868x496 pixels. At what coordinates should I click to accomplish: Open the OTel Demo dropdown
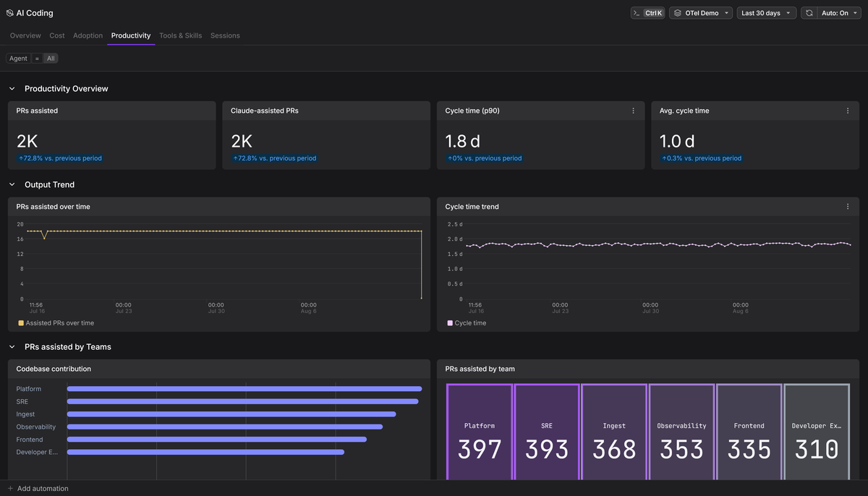pyautogui.click(x=701, y=13)
